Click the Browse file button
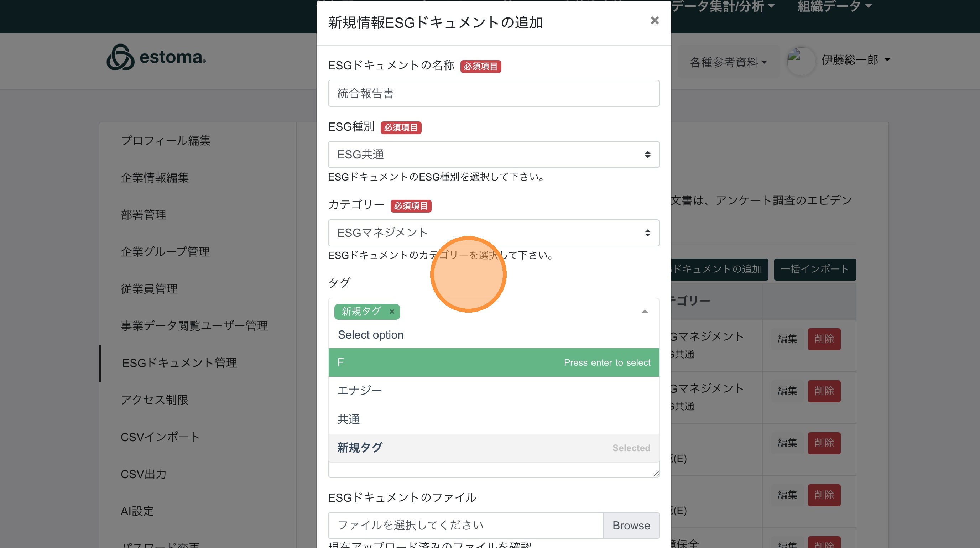 coord(631,525)
